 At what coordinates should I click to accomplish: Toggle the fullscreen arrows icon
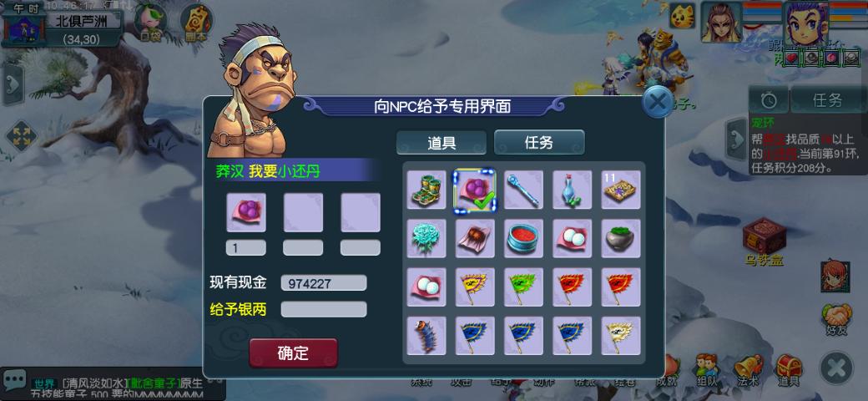(x=21, y=136)
